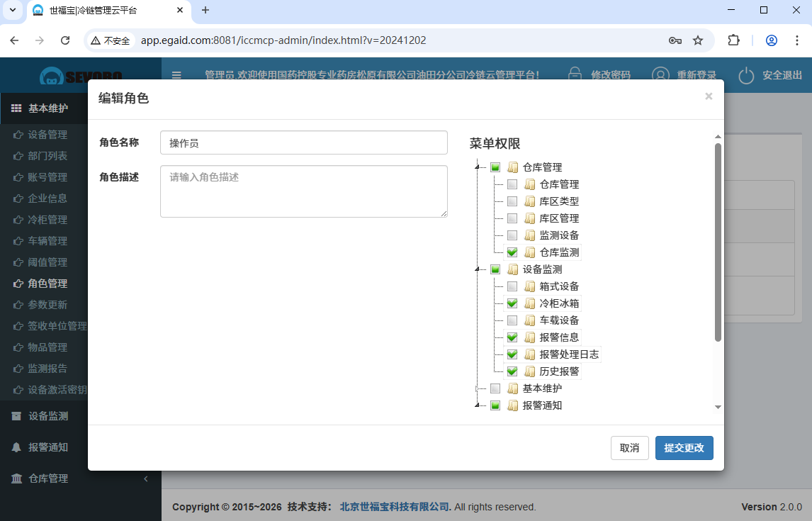812x521 pixels.
Task: Click the 取消 button
Action: coord(629,448)
